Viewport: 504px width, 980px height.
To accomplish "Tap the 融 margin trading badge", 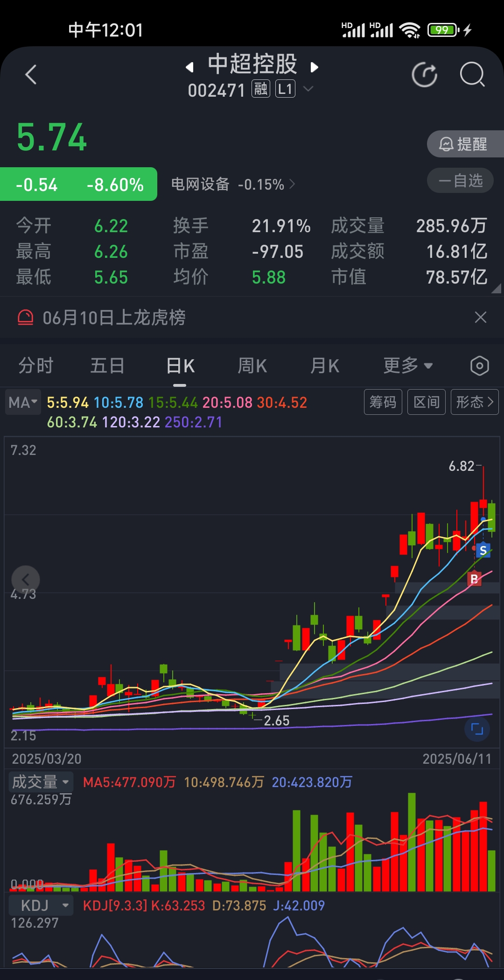I will click(x=261, y=89).
